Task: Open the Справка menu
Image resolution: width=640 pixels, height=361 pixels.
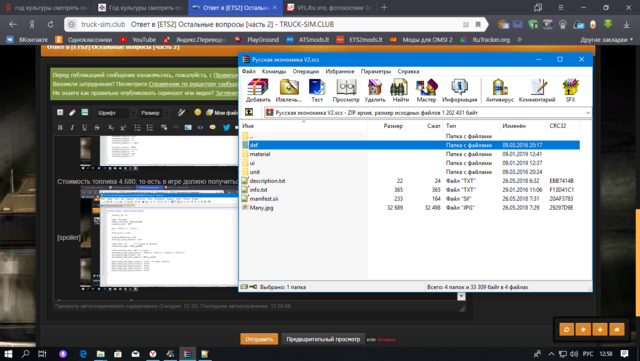Action: tap(408, 71)
